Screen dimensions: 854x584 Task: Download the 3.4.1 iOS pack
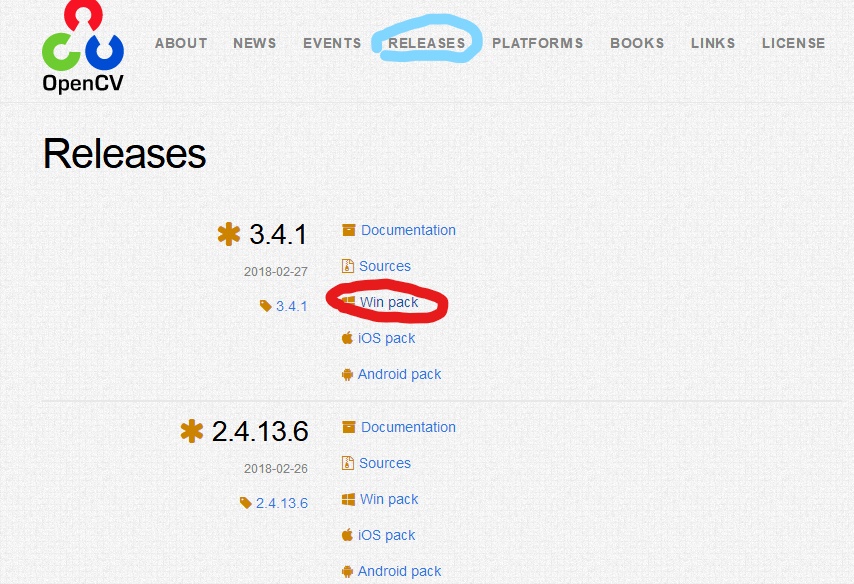(386, 338)
